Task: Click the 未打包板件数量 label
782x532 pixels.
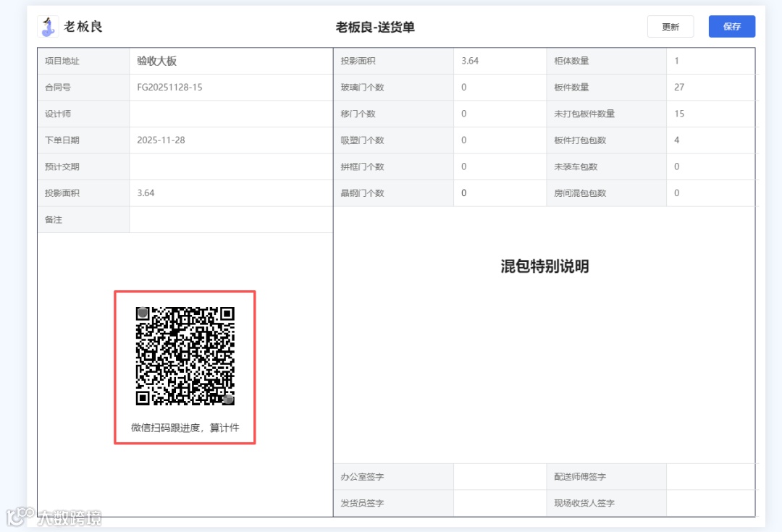Action: [x=584, y=114]
